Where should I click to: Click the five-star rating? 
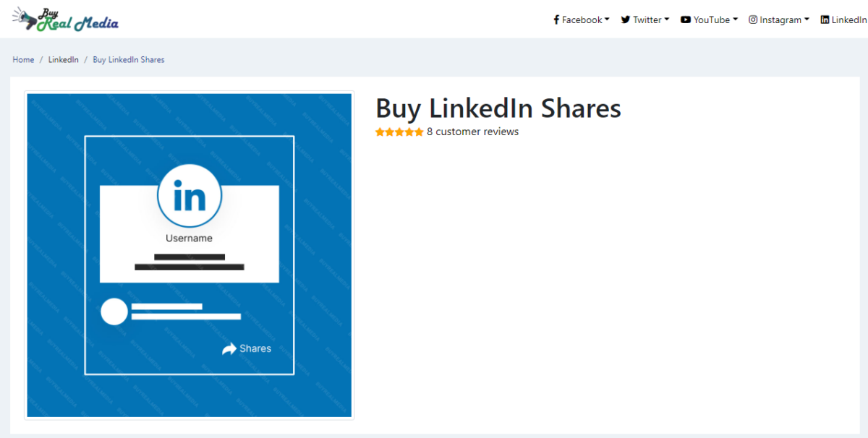tap(399, 132)
